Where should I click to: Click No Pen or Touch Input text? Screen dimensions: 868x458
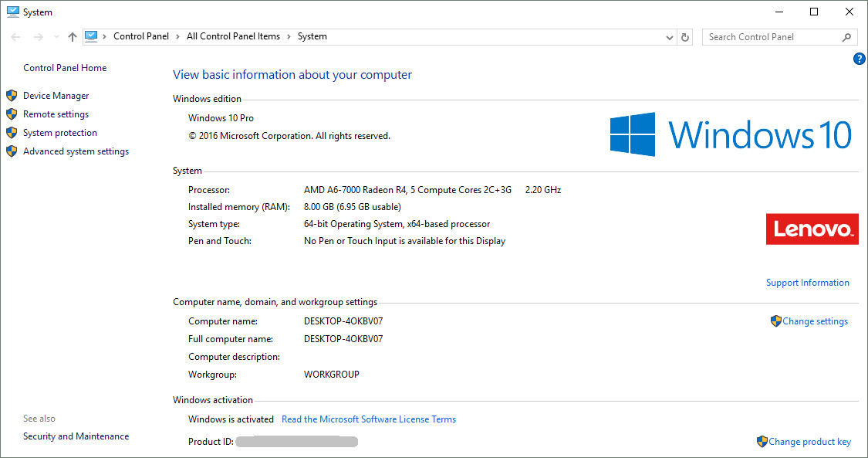(x=404, y=241)
